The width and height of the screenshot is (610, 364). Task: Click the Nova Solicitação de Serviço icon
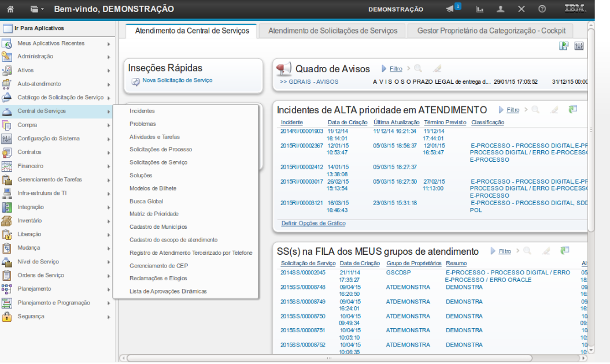[136, 81]
